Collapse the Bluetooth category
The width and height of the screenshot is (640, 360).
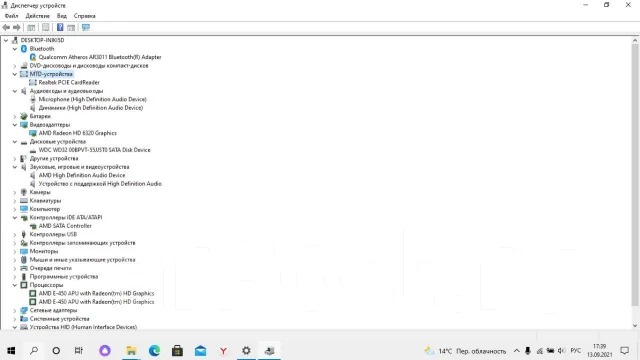tap(15, 49)
